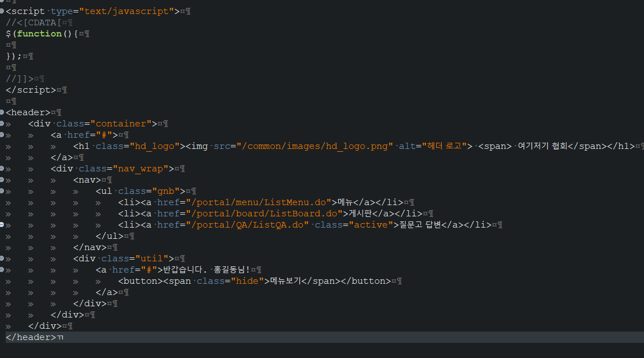Click the closing </header> tag on highlighted line
The width and height of the screenshot is (644, 358).
pyautogui.click(x=31, y=337)
